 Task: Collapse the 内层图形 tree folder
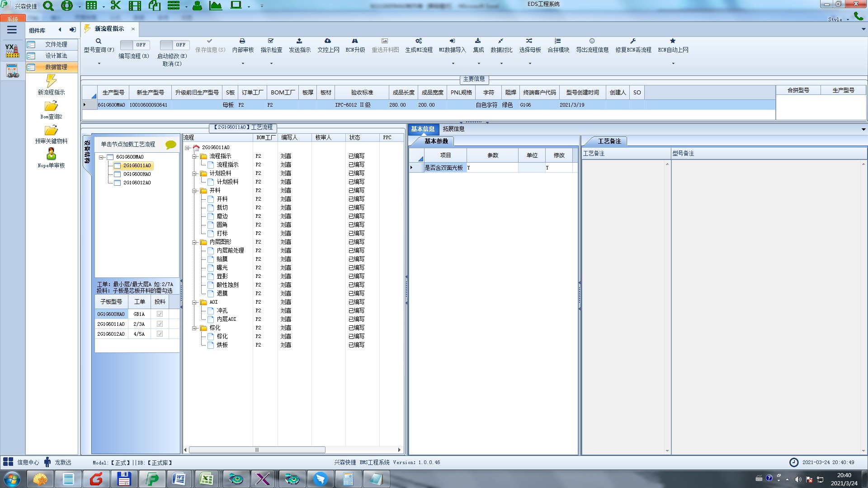pos(194,242)
